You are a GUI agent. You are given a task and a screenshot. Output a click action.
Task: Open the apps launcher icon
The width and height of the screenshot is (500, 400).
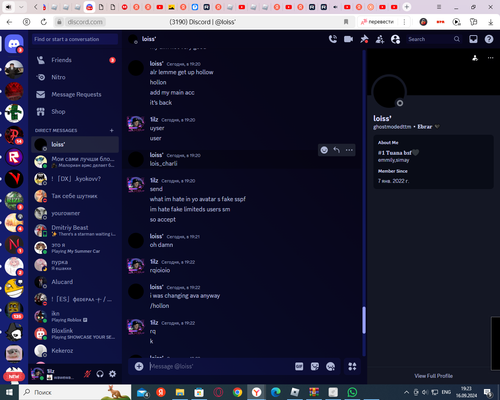point(352,367)
